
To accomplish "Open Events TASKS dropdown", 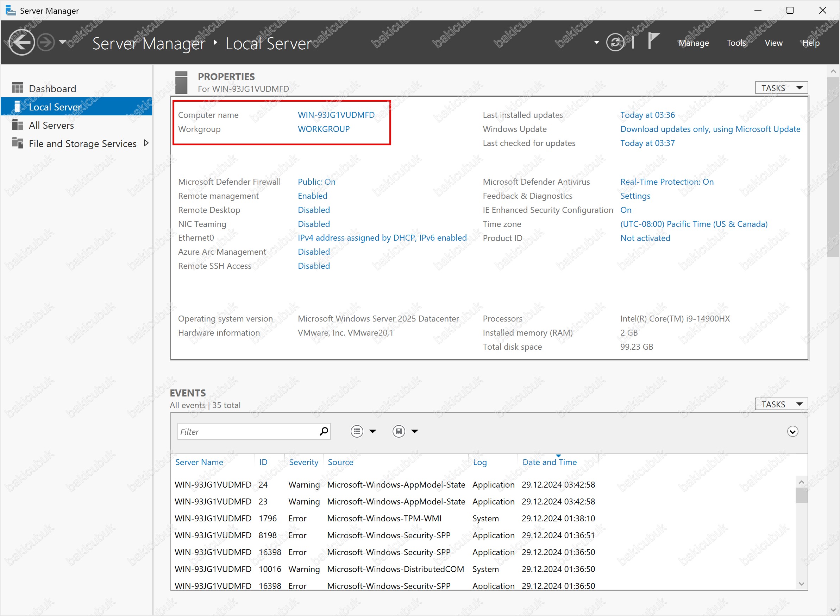I will (782, 404).
